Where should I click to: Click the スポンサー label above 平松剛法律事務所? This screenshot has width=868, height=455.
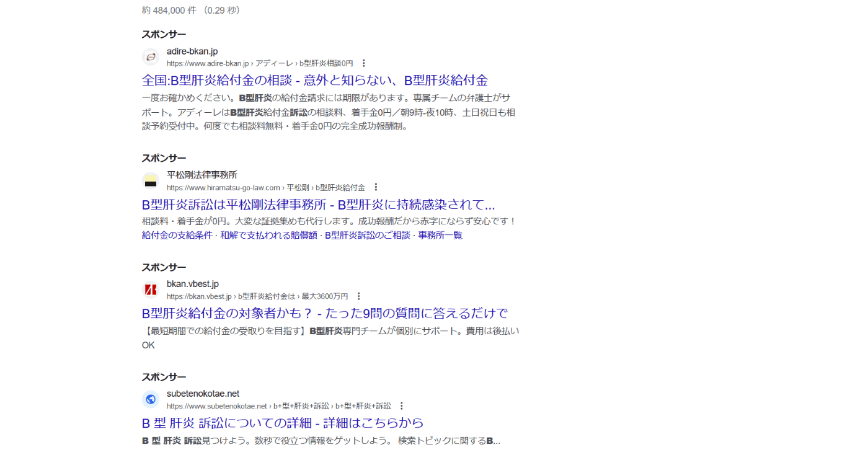click(164, 158)
